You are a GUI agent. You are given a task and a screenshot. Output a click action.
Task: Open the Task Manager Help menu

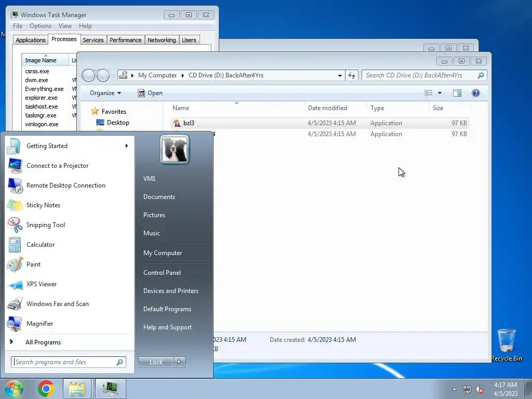pyautogui.click(x=85, y=26)
